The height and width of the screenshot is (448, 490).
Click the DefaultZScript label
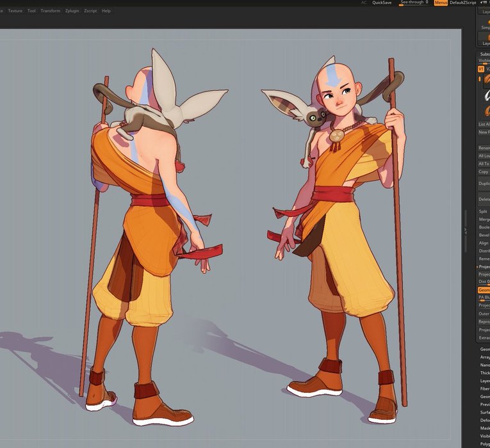(x=463, y=3)
